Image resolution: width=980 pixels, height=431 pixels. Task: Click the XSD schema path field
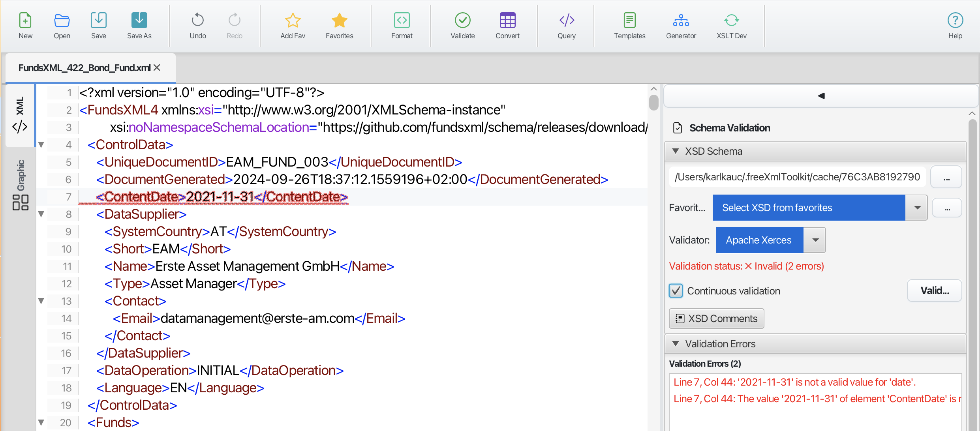click(797, 177)
